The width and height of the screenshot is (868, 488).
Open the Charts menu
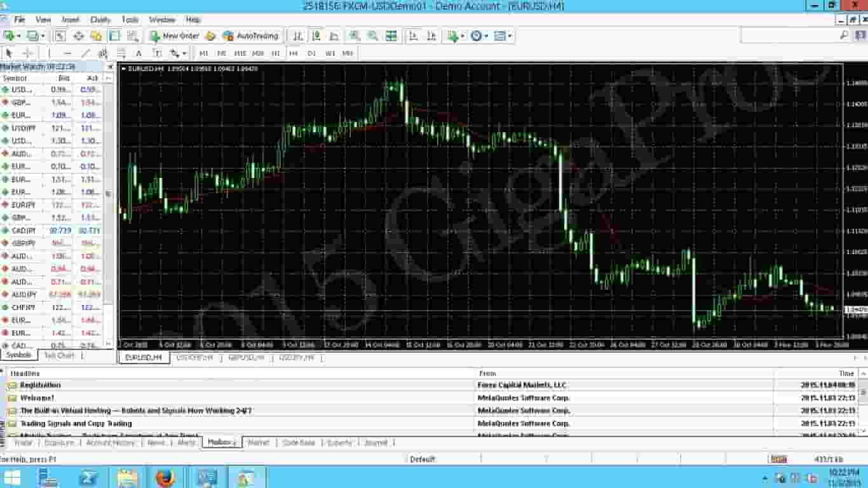100,20
